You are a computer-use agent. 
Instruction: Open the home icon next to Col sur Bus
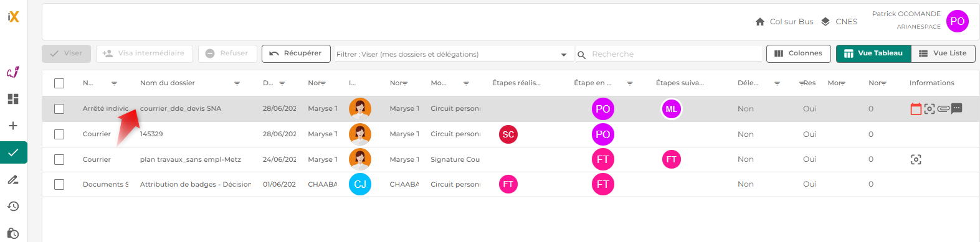(x=760, y=22)
